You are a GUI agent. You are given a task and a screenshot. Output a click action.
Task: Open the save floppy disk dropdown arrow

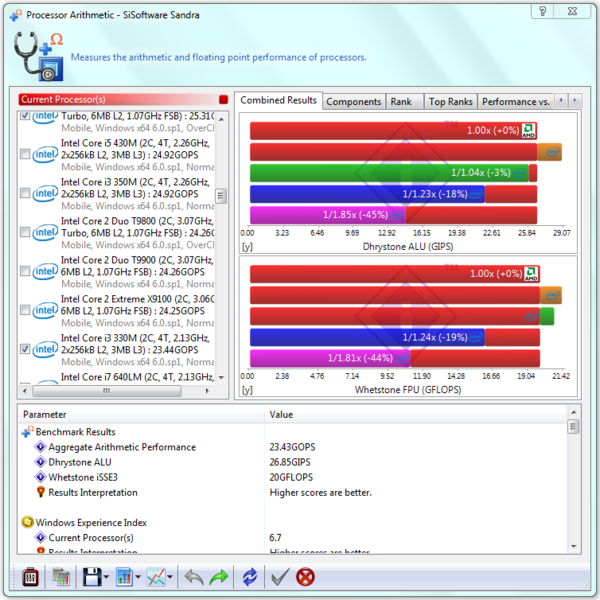pos(107,577)
